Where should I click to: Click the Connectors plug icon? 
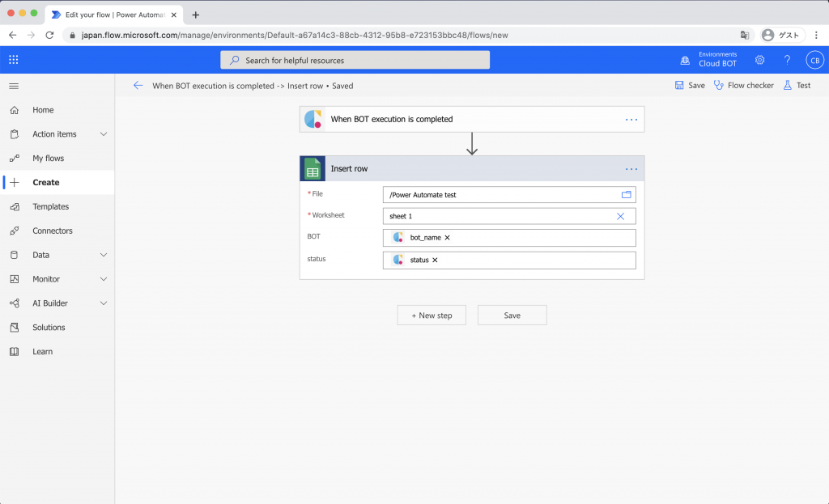15,231
